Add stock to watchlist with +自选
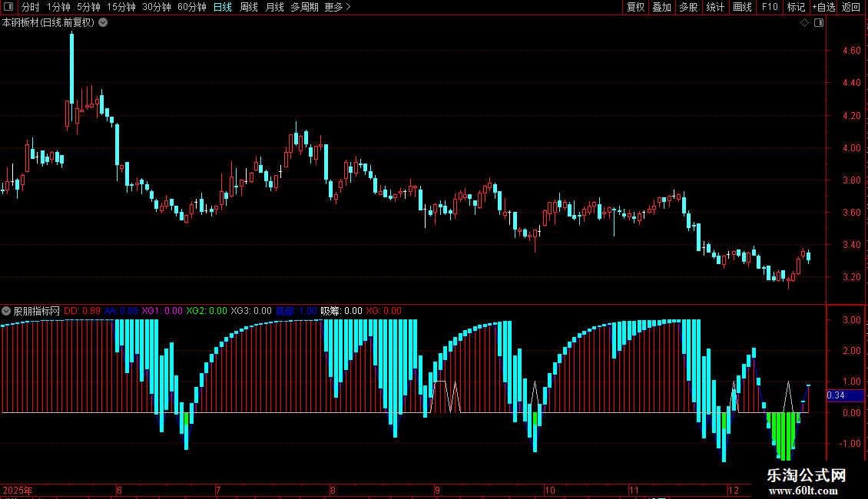The width and height of the screenshot is (868, 499). (x=823, y=7)
